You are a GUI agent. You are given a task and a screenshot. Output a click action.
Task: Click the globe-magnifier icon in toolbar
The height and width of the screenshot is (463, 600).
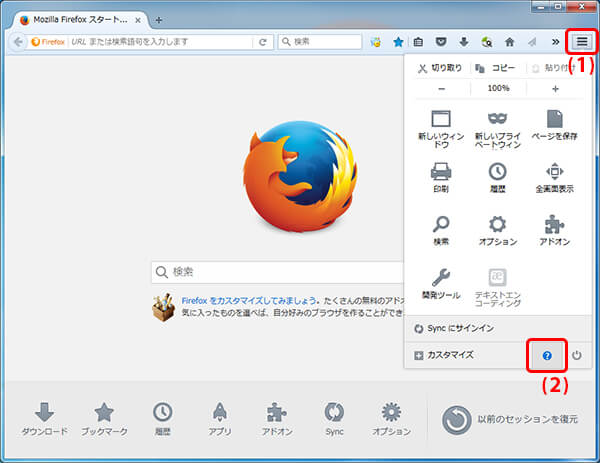click(486, 42)
